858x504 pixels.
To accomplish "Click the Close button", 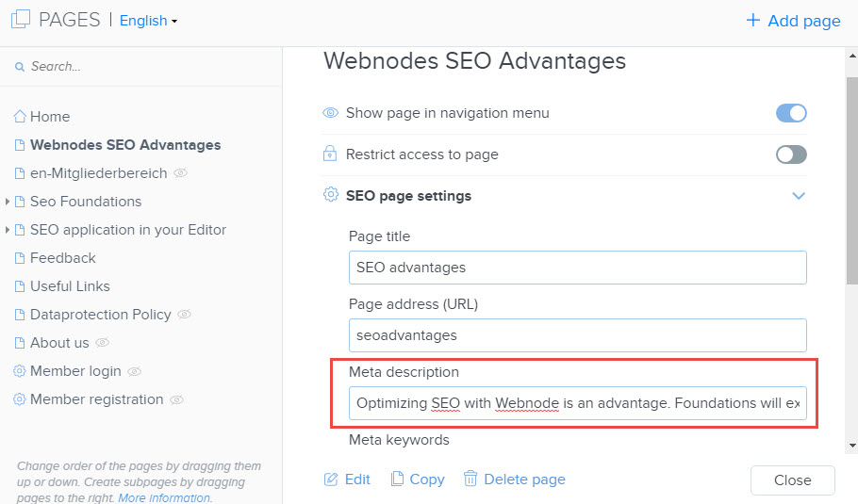I will click(x=793, y=480).
